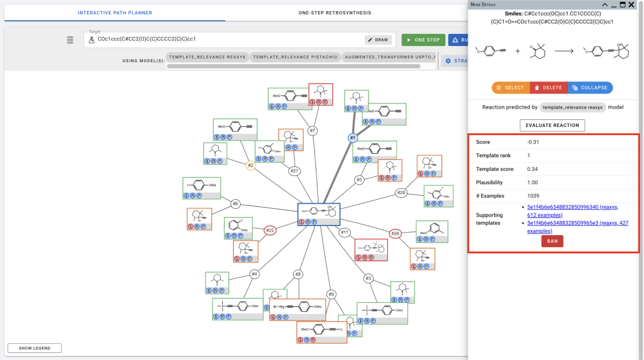Viewport: 644px width, 360px height.
Task: Select the Augmented_Transformer USPTO model chip
Action: coord(389,57)
